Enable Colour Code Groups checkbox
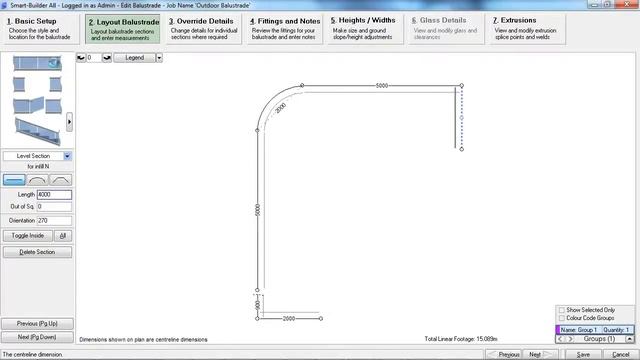Screen dimensions: 640x360 coord(562,318)
